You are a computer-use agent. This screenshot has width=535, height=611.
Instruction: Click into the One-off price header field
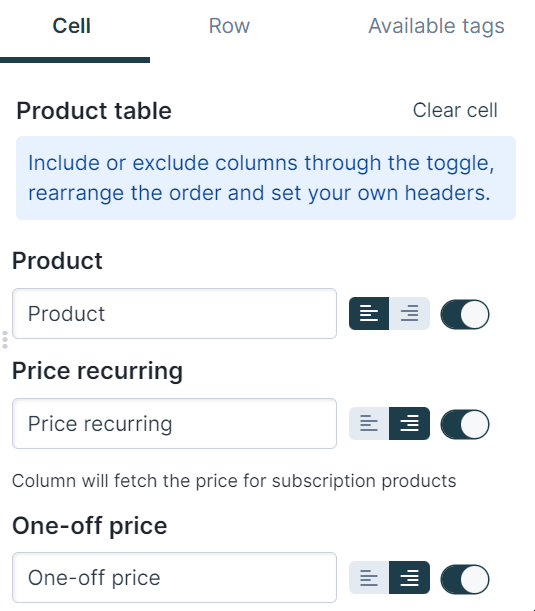[x=174, y=577]
